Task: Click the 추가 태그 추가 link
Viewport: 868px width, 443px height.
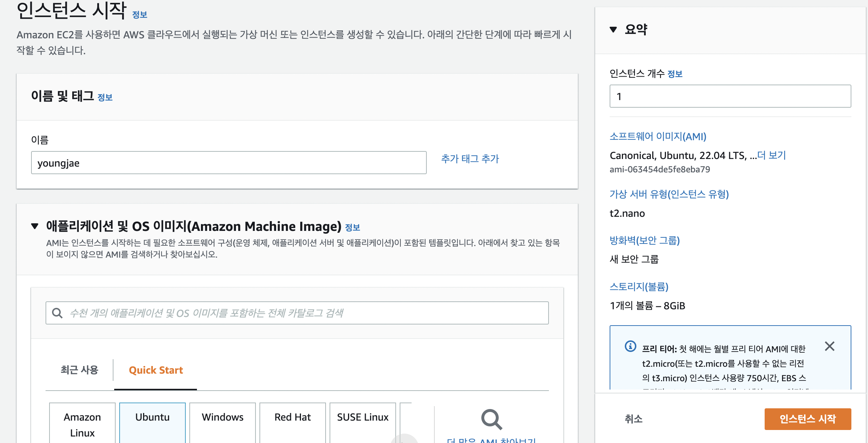Action: pyautogui.click(x=470, y=159)
